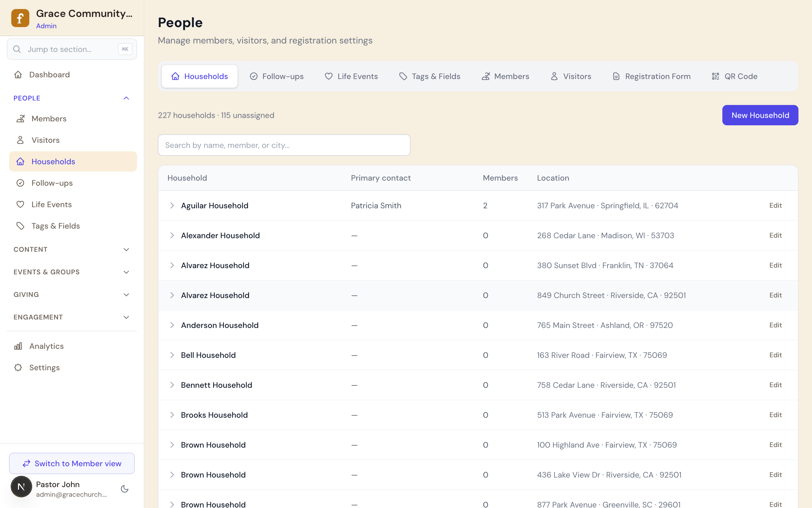Expand the Bell Household row
812x508 pixels.
click(x=172, y=355)
